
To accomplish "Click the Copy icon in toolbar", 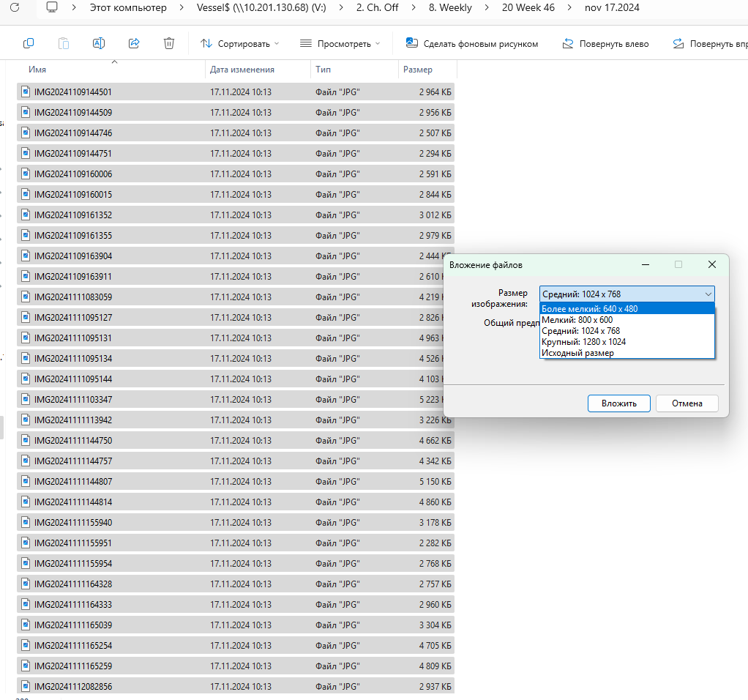I will pos(29,43).
